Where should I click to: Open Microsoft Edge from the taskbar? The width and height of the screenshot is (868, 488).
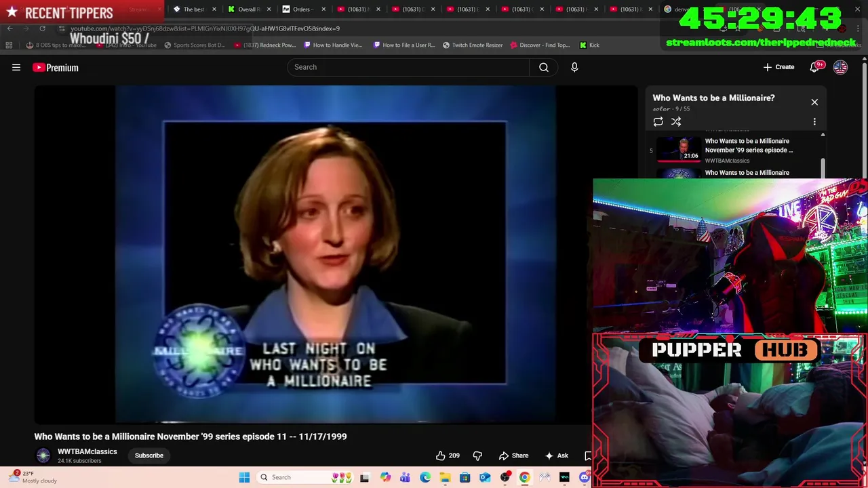point(425,477)
